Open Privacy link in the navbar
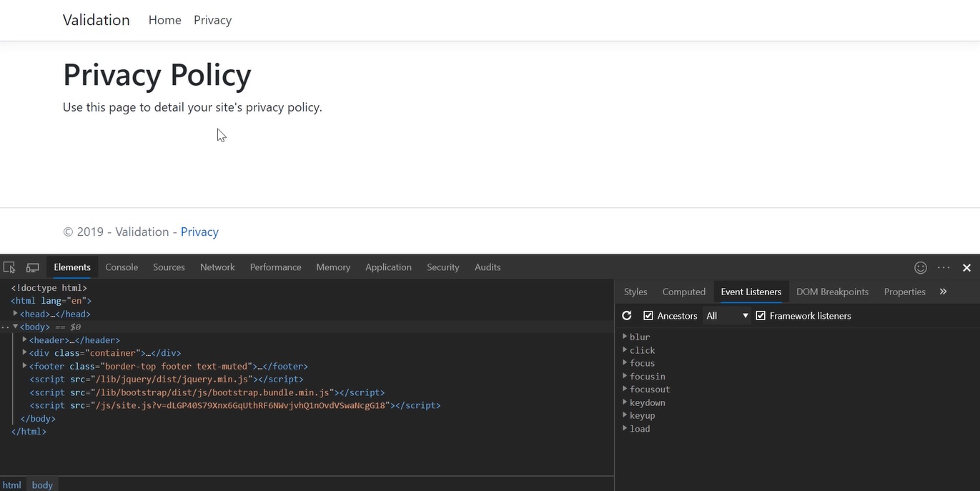980x491 pixels. pos(212,20)
